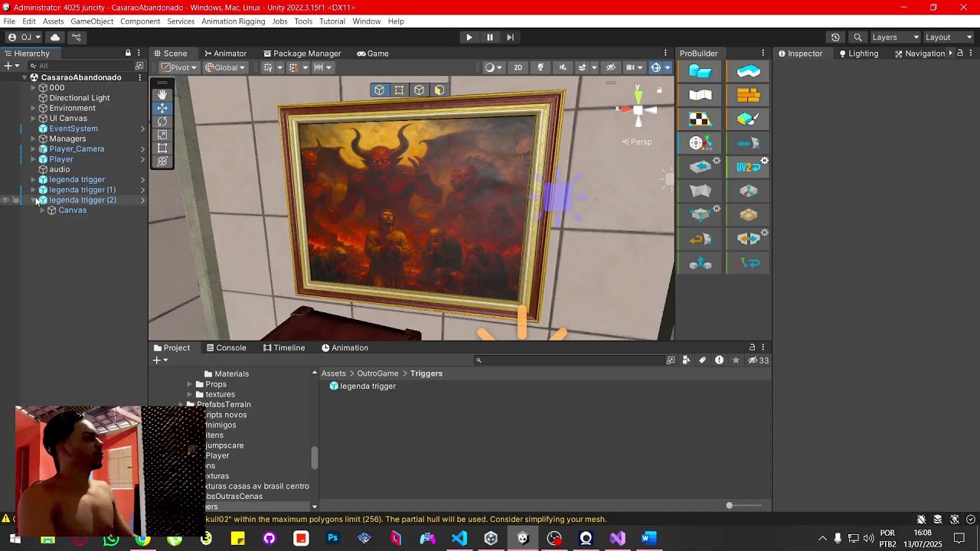Click Pause button
The width and height of the screenshot is (980, 551).
point(490,37)
